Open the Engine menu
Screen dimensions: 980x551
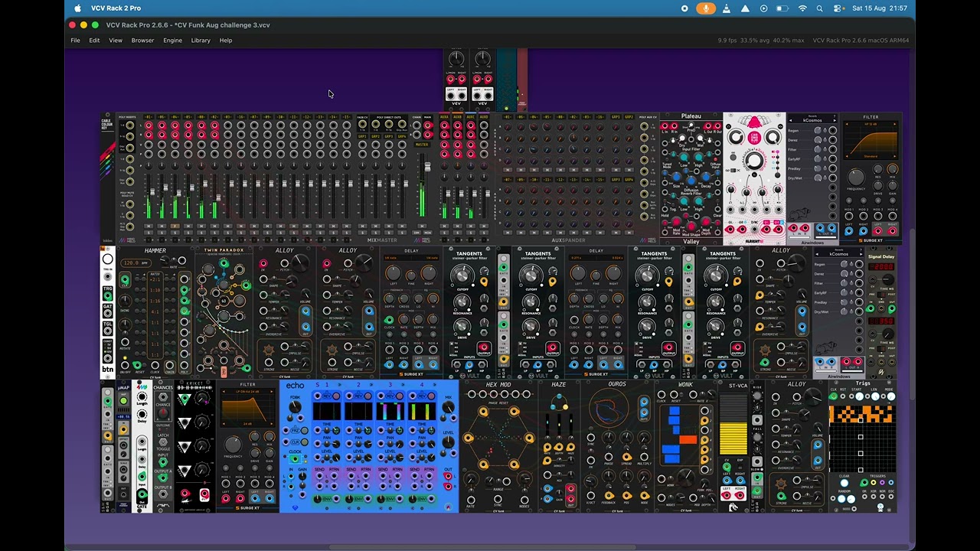click(172, 41)
